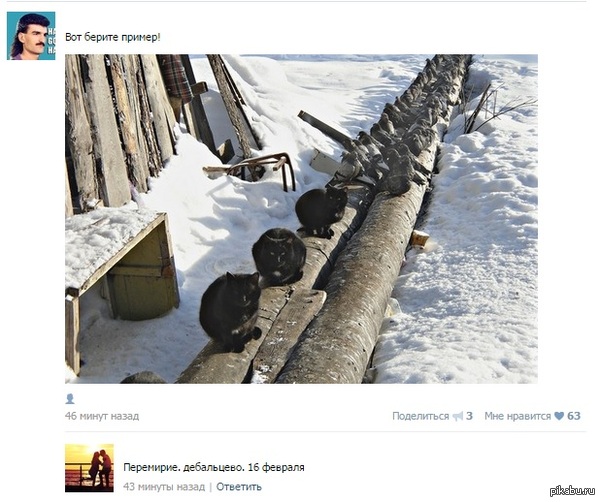Click the small person icon below the photo
This screenshot has width=600, height=502.
pos(70,399)
